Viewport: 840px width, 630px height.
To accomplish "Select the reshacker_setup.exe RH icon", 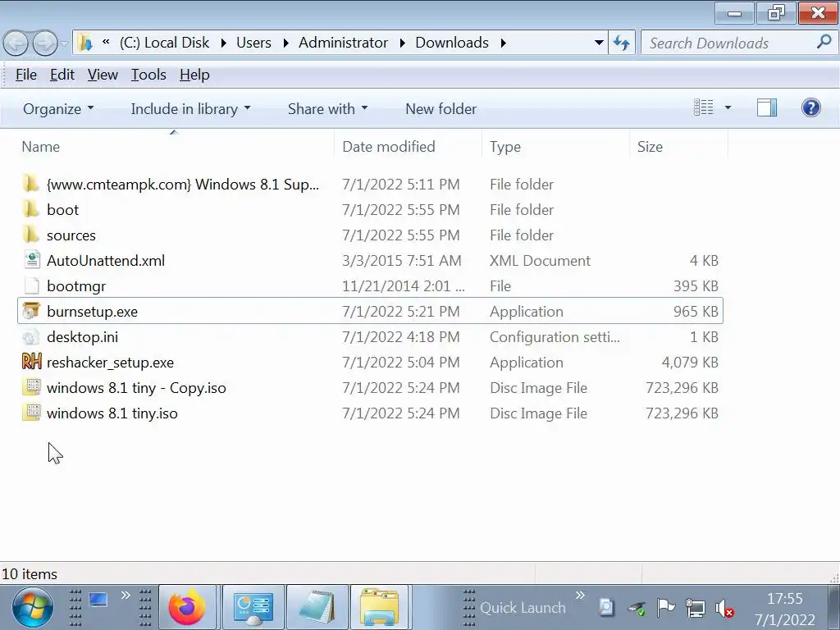I will tap(32, 362).
